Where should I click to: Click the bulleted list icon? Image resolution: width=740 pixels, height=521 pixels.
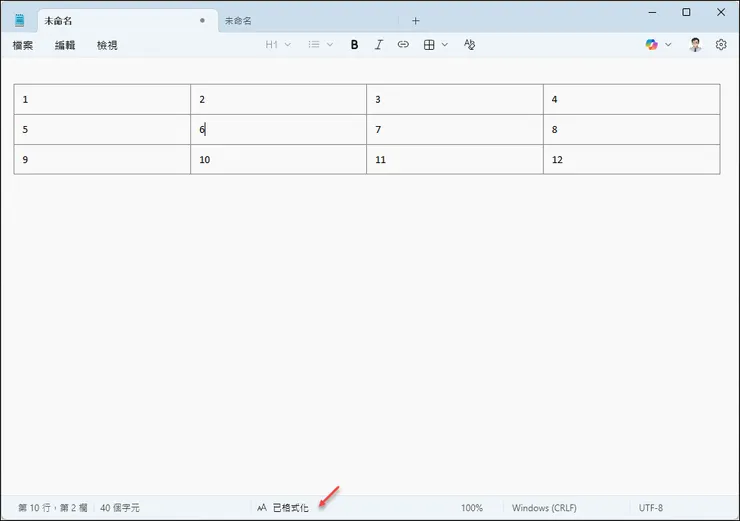tap(314, 44)
